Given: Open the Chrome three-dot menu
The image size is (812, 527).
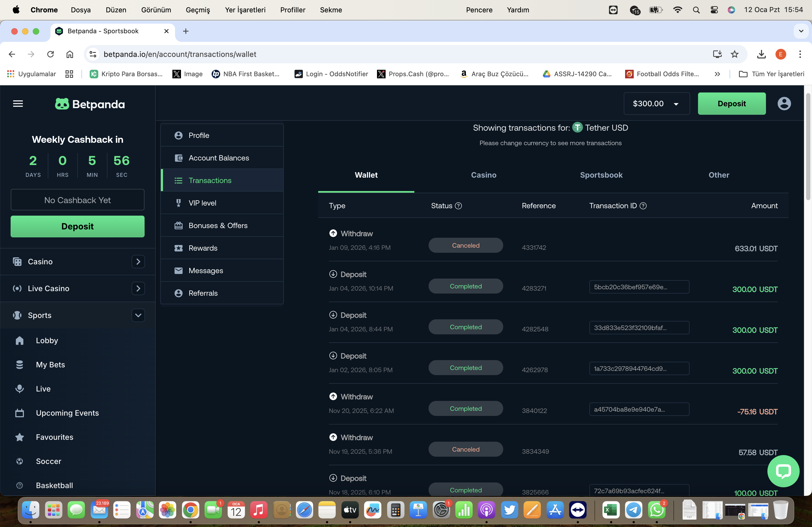Looking at the screenshot, I should (800, 54).
